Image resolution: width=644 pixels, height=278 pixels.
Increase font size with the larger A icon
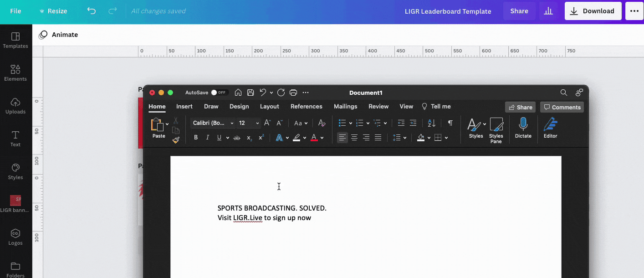point(268,123)
